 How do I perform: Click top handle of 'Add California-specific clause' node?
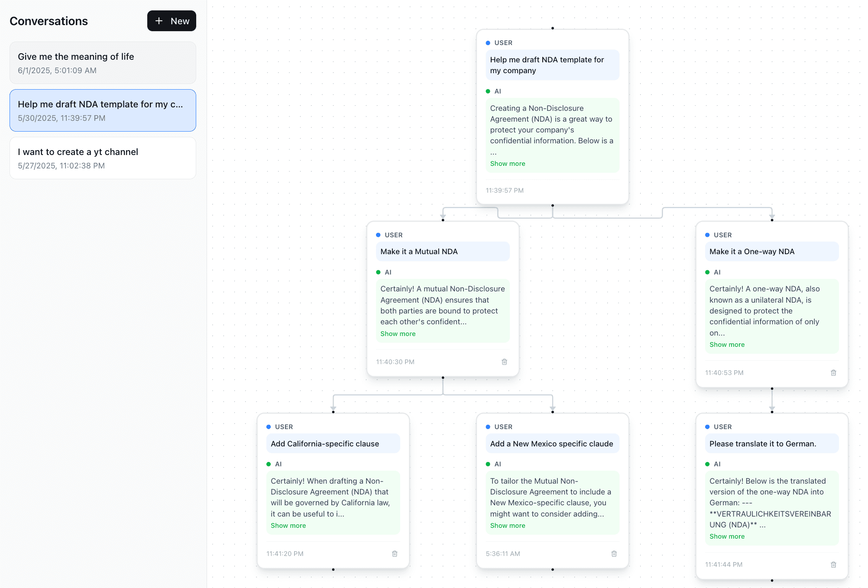point(333,412)
